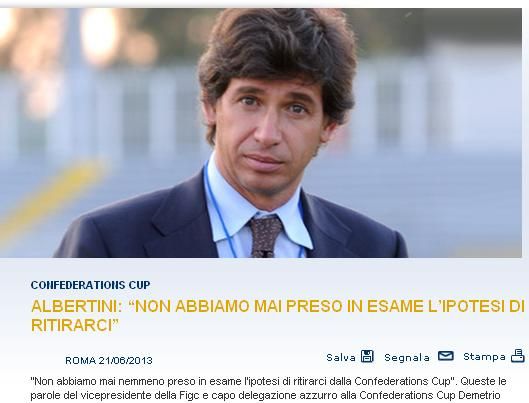Viewport: 529px width, 403px height.
Task: Click the Stampa text link
Action: pos(484,357)
